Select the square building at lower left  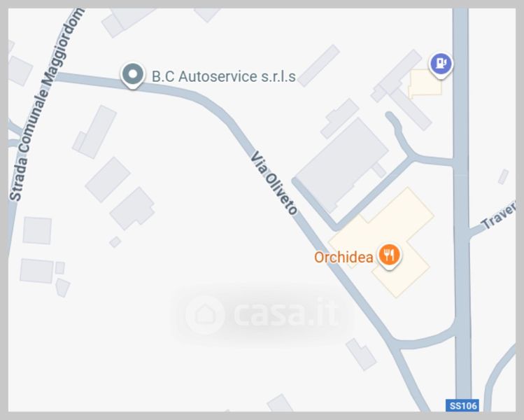point(37,230)
